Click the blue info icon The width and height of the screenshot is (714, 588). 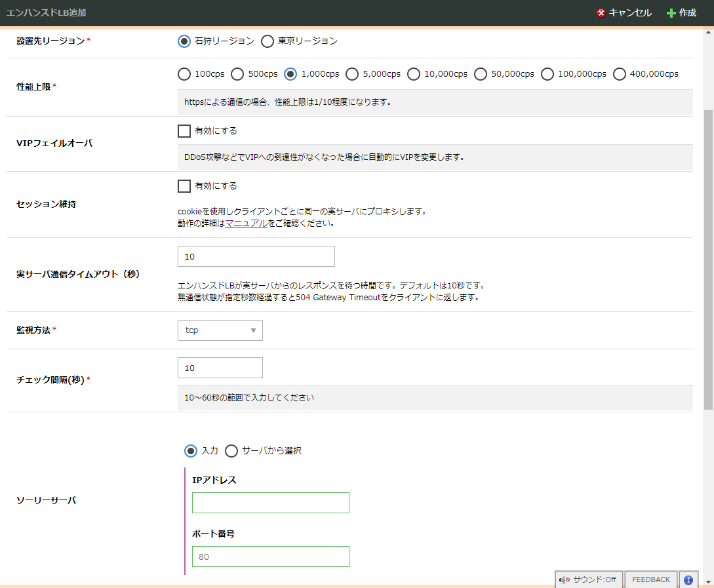click(x=688, y=579)
